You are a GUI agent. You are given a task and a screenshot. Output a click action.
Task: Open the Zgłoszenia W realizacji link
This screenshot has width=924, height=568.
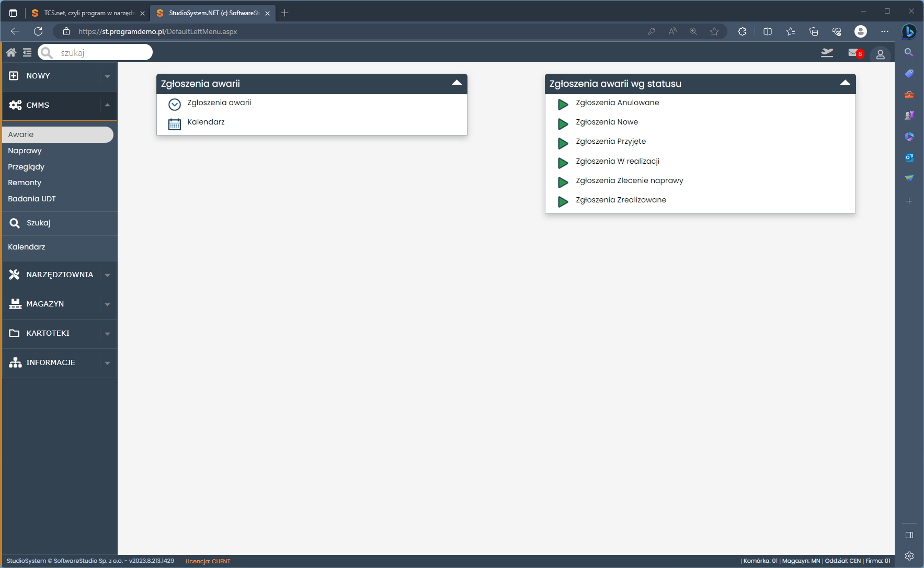[x=617, y=161]
